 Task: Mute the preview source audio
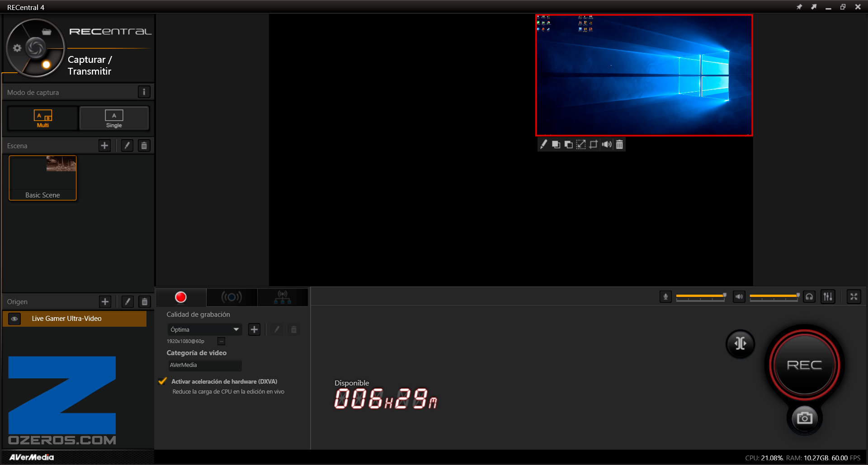click(x=607, y=144)
